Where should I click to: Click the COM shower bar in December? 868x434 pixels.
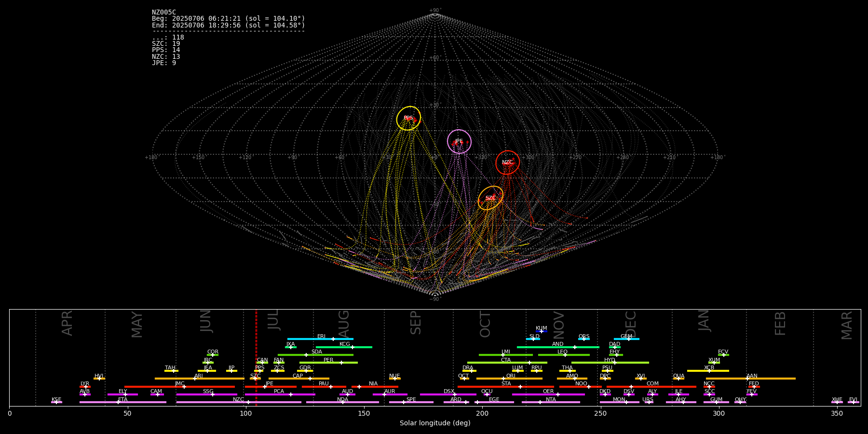(651, 387)
